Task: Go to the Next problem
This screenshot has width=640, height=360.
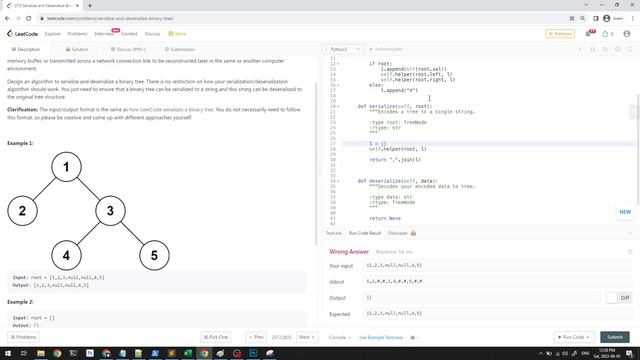Action: pyautogui.click(x=307, y=337)
